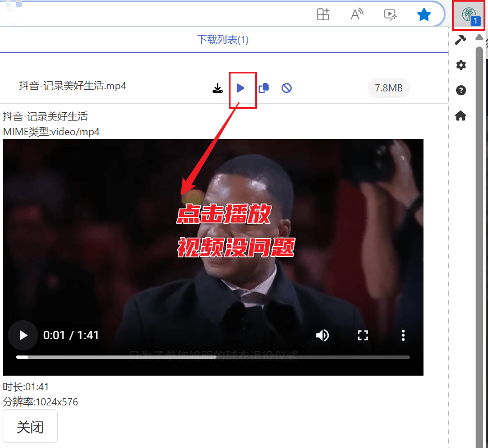This screenshot has width=488, height=448.
Task: Go home via the sidebar house icon
Action: 461,116
